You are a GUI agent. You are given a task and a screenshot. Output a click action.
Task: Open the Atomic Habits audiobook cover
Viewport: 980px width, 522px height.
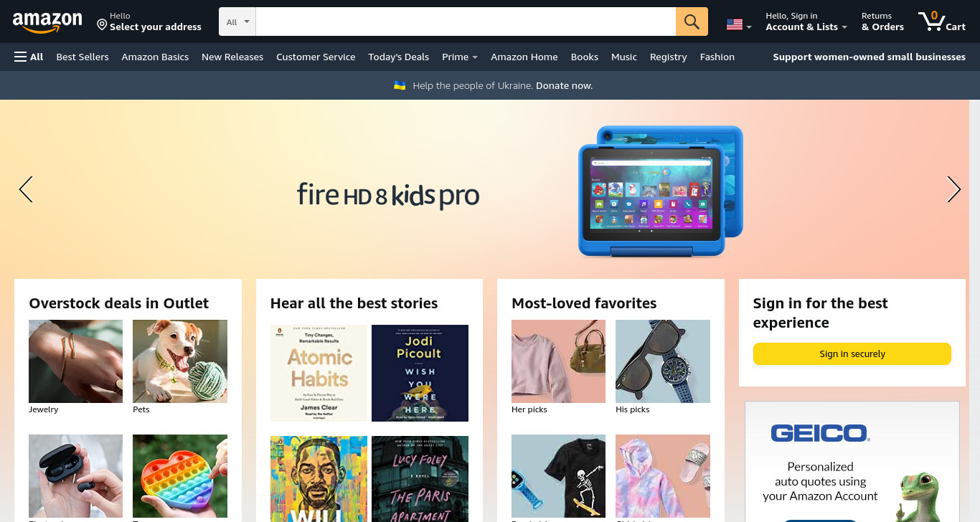pyautogui.click(x=319, y=373)
